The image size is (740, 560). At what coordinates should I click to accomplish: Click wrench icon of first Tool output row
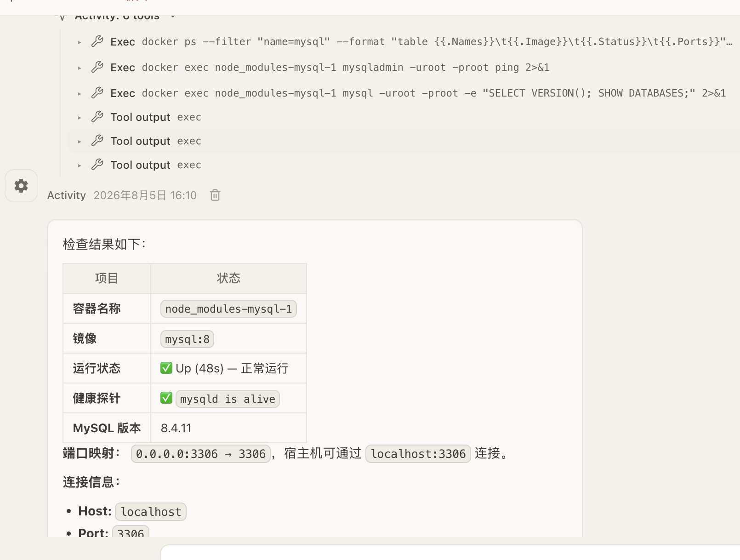(97, 117)
